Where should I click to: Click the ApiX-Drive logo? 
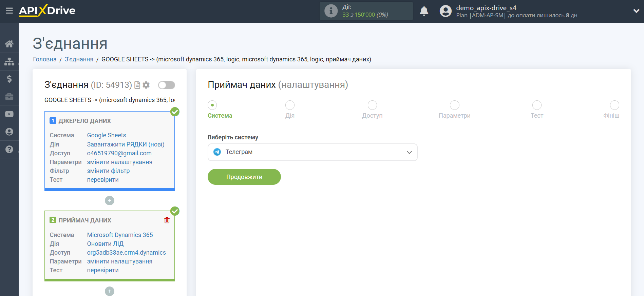(x=47, y=11)
